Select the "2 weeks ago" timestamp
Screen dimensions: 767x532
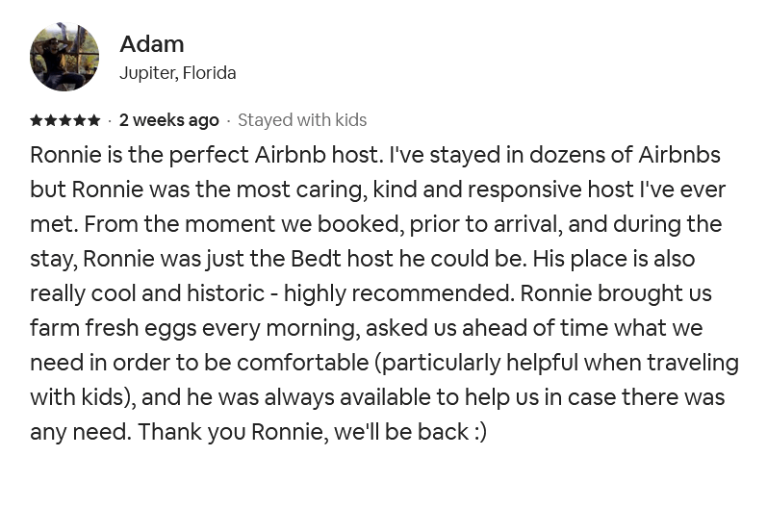[168, 120]
